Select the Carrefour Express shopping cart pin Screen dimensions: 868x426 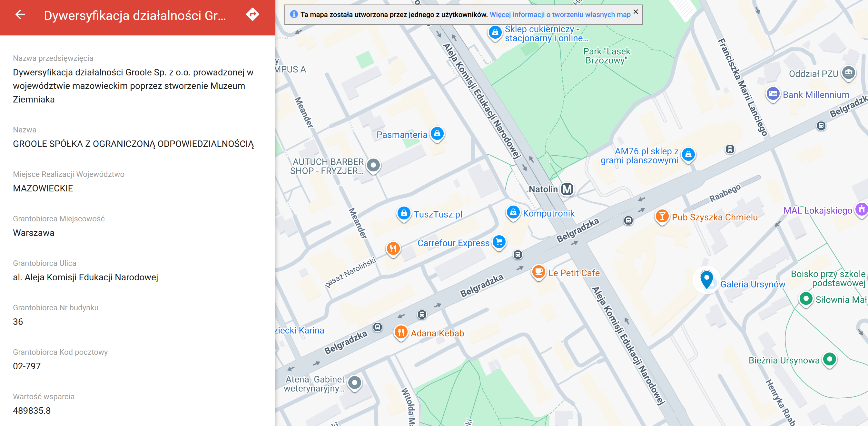point(499,242)
